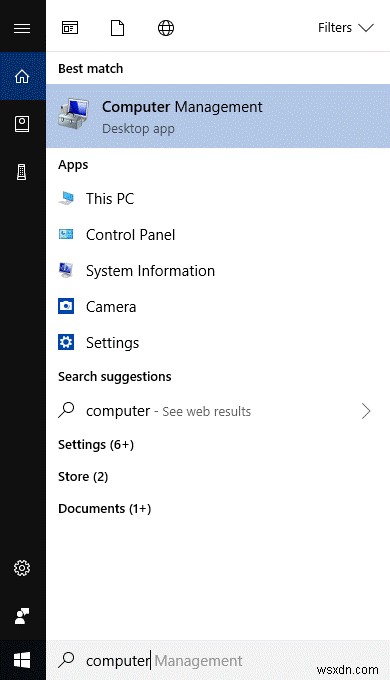
Task: Click the Camera app icon
Action: (66, 307)
